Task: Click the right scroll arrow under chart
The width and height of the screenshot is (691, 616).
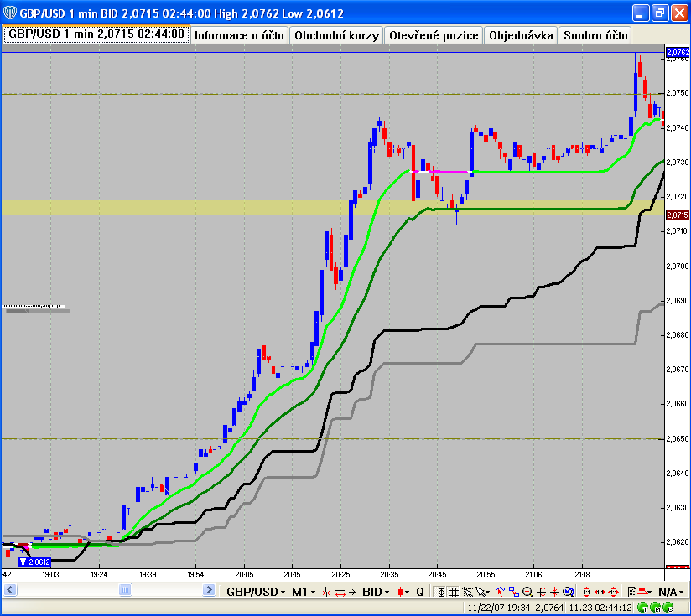Action: click(x=209, y=590)
